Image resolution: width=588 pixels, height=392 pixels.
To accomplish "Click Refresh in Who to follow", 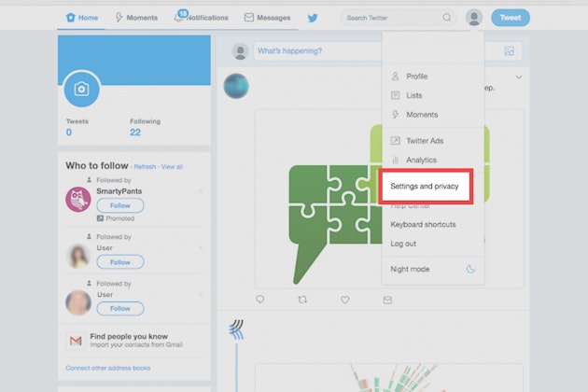I will (145, 166).
